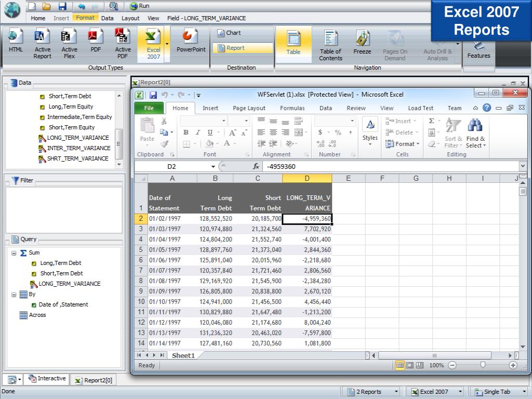
Task: Click Excel zoom slider handle
Action: pyautogui.click(x=483, y=365)
